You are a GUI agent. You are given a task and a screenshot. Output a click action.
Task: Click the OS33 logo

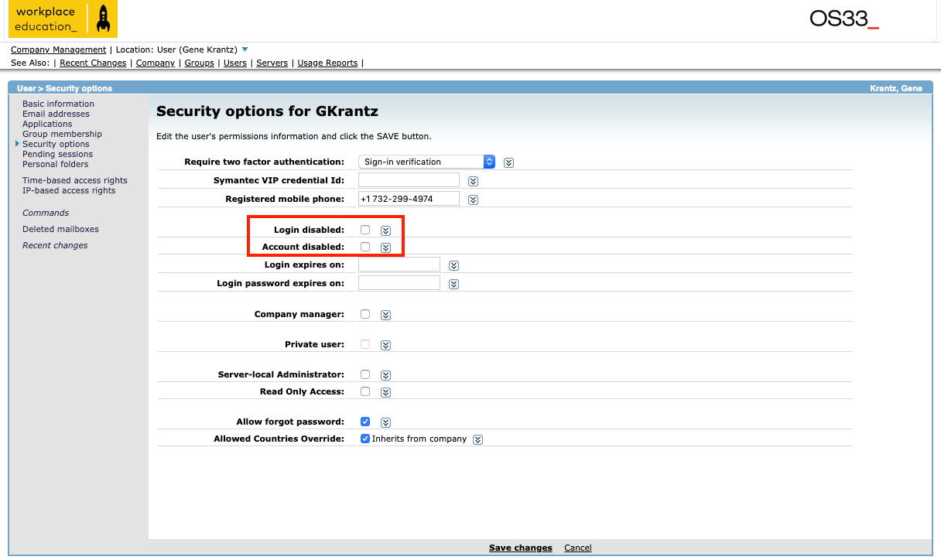[x=843, y=19]
